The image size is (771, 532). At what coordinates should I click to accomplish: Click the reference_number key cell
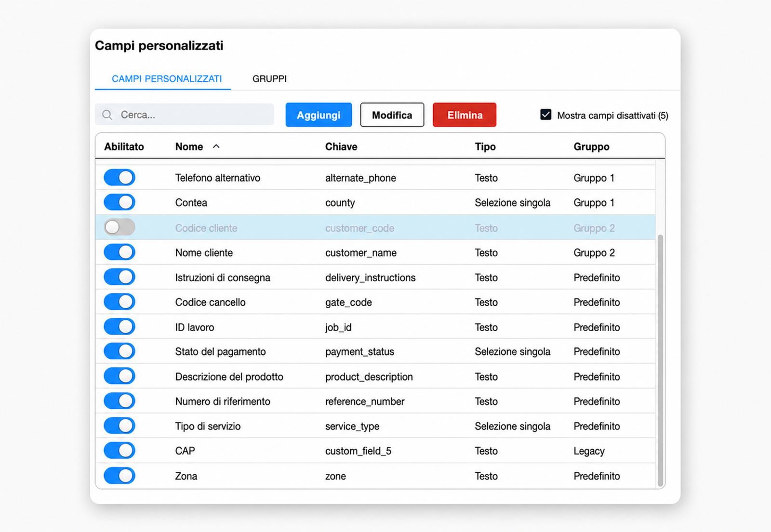(365, 402)
